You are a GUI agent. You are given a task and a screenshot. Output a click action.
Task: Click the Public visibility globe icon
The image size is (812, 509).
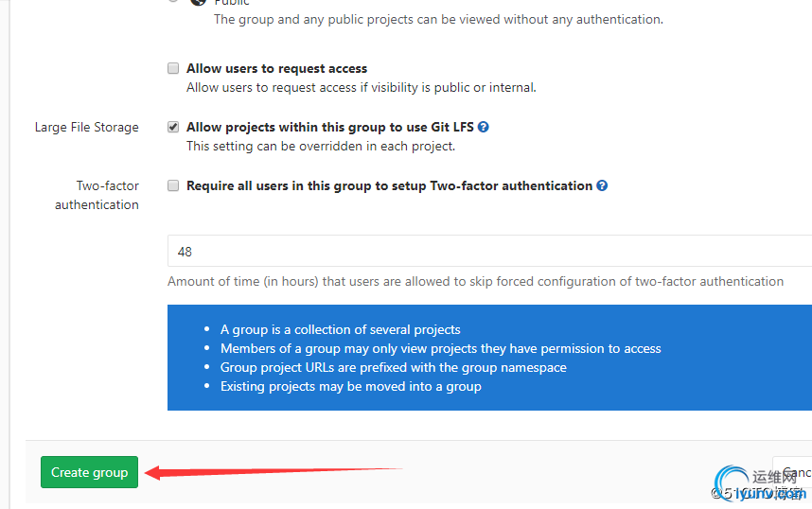tap(199, 2)
